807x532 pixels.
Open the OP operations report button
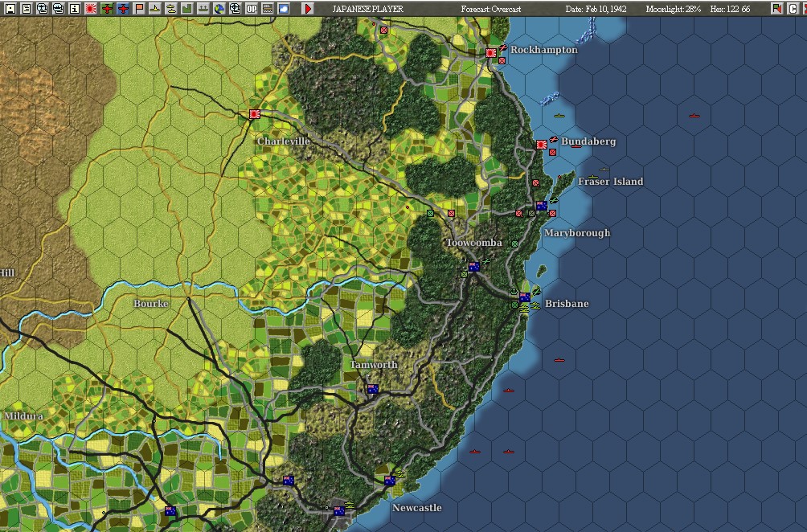(251, 8)
